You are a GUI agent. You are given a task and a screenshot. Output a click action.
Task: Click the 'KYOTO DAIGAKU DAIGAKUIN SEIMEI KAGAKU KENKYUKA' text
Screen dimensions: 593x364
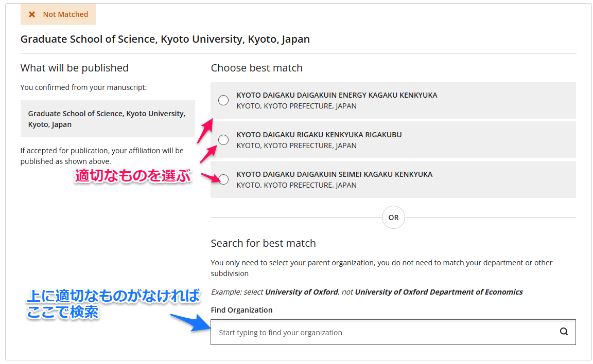pos(335,174)
